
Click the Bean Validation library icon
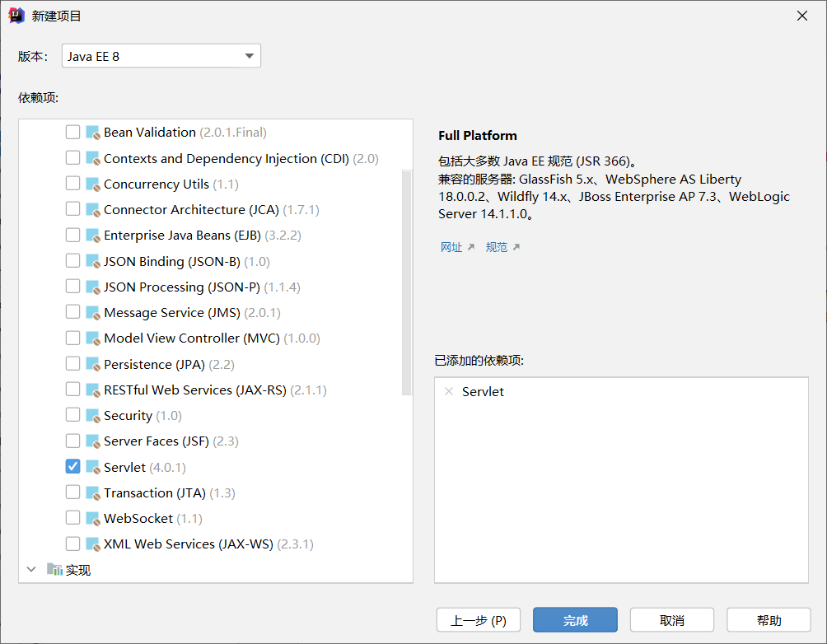coord(93,133)
